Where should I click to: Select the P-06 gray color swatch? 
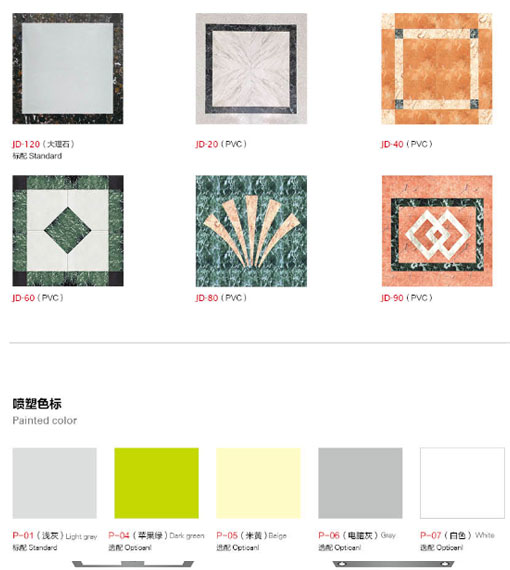click(x=360, y=483)
